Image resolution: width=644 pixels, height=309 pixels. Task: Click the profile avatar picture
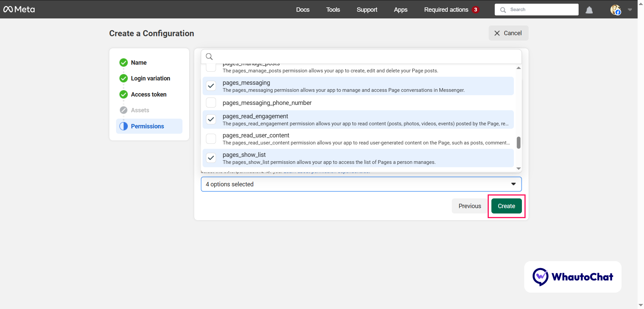(615, 10)
